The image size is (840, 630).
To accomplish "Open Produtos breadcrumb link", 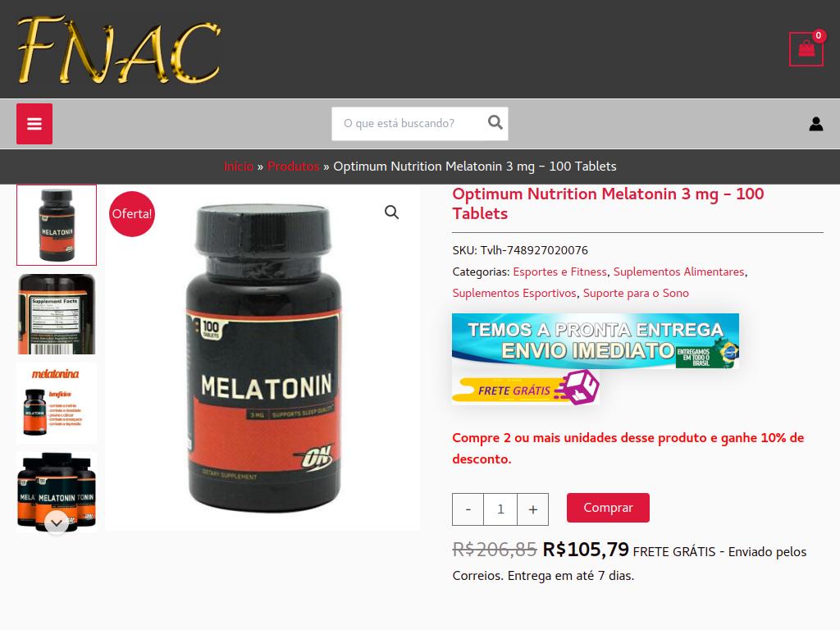I will coord(293,167).
